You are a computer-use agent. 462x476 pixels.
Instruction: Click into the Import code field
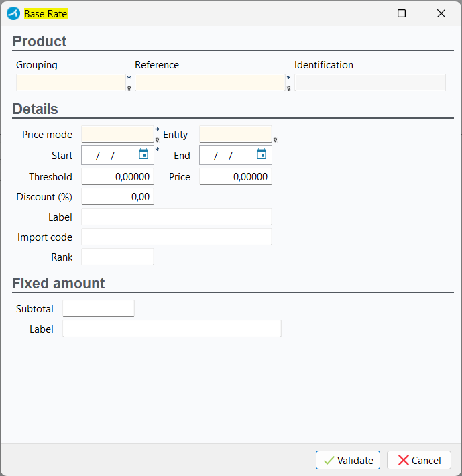coord(176,237)
